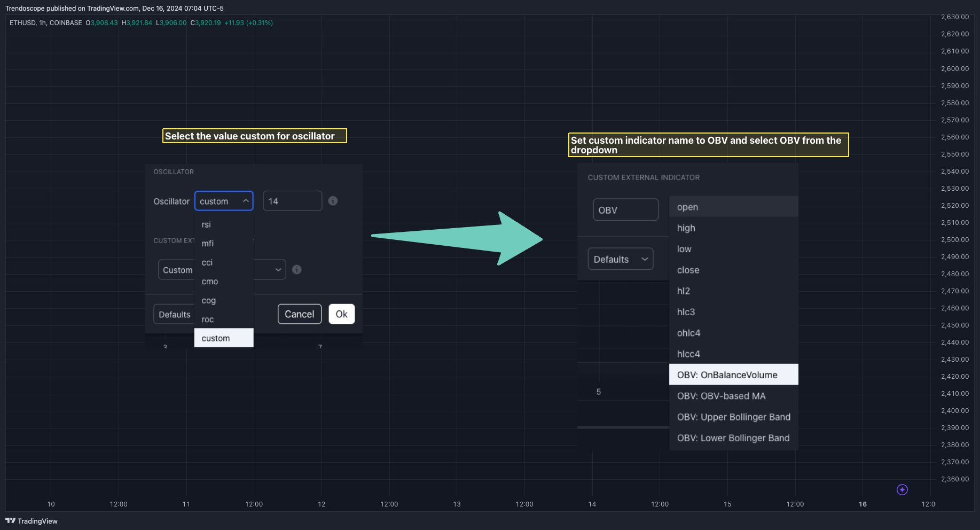Click the 2,630.00 price axis label
The height and width of the screenshot is (530, 980).
point(955,17)
